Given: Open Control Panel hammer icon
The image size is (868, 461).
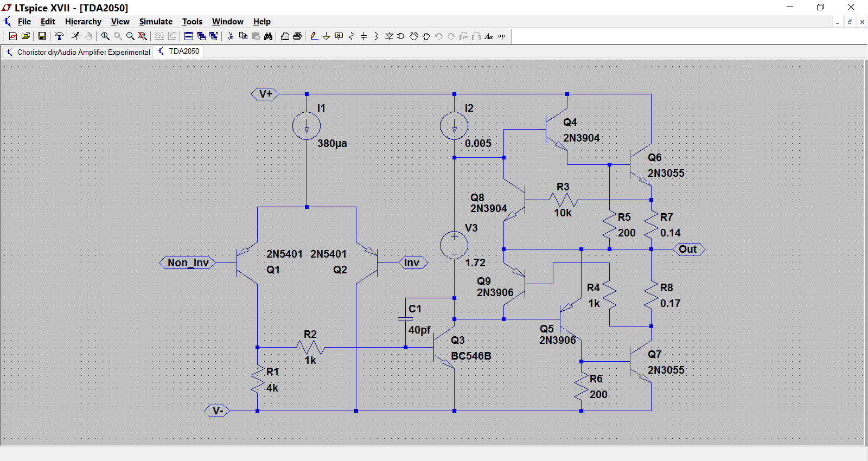Looking at the screenshot, I should pyautogui.click(x=59, y=36).
